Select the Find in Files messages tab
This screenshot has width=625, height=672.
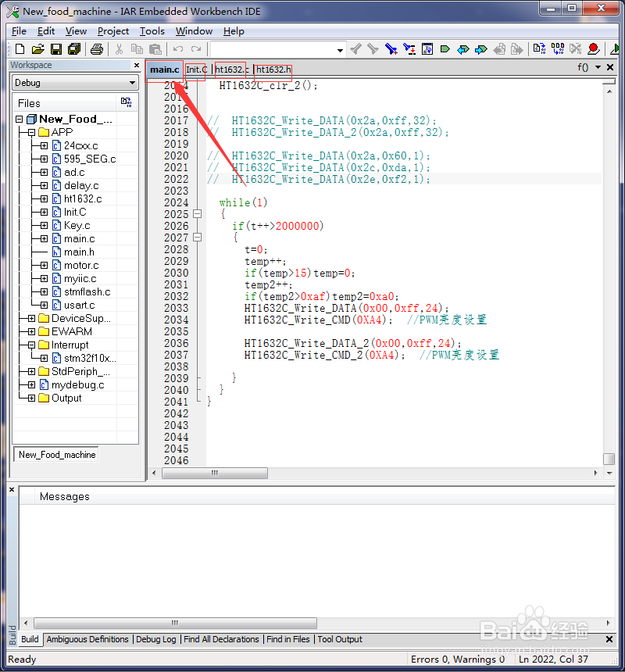(x=287, y=639)
